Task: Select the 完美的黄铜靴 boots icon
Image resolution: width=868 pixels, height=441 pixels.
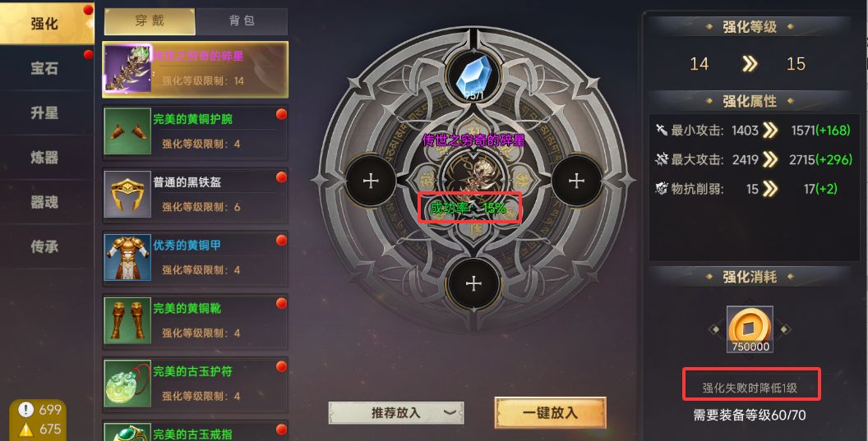Action: pos(127,320)
